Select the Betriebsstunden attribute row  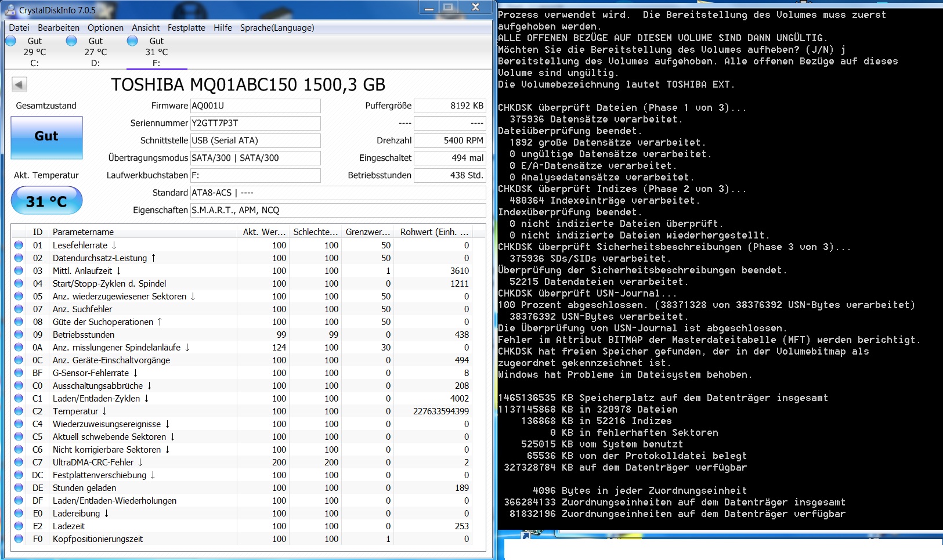(x=248, y=334)
